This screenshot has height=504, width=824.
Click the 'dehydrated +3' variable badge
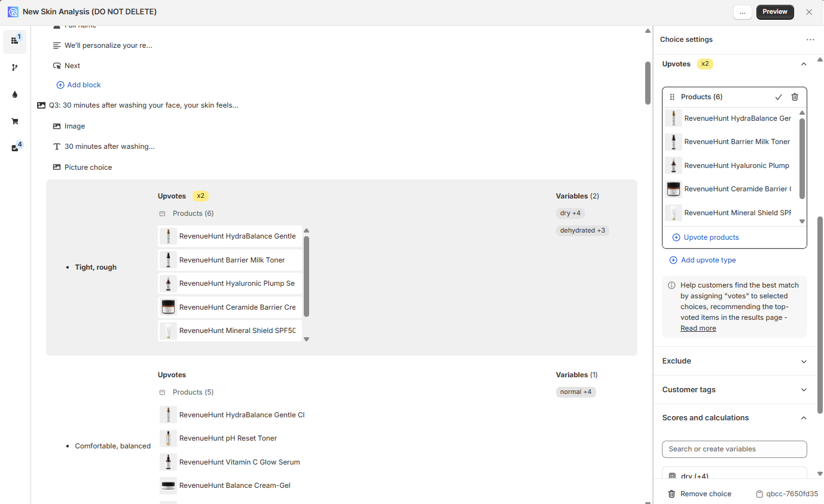582,230
